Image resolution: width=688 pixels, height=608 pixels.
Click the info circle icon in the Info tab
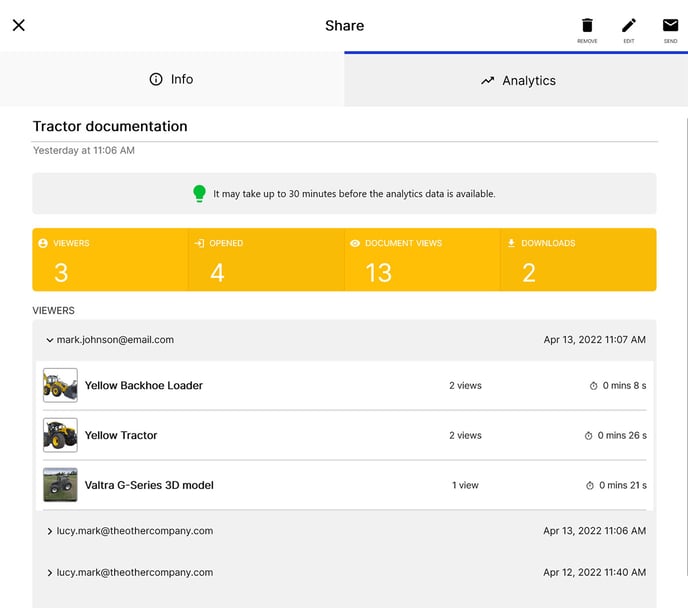click(x=156, y=79)
